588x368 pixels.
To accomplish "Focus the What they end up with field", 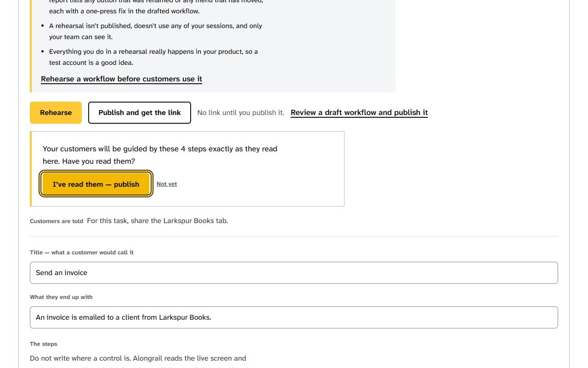I will point(294,317).
